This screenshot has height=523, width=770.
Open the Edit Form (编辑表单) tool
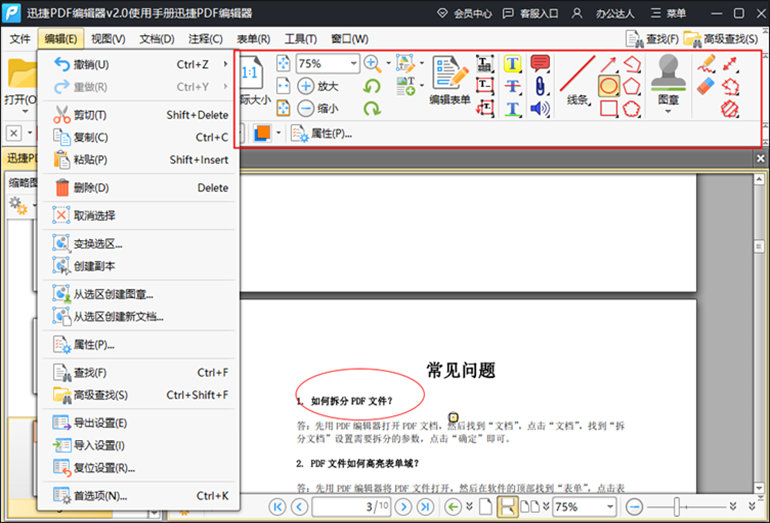click(450, 81)
